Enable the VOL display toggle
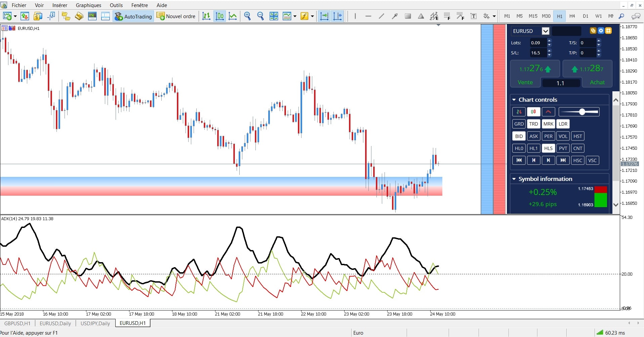The image size is (644, 337). point(563,136)
